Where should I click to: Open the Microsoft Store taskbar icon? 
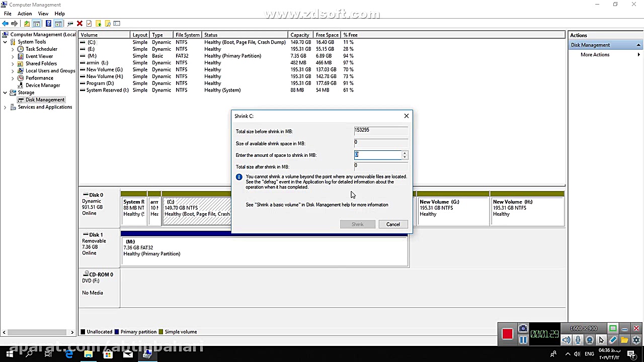coord(108,354)
